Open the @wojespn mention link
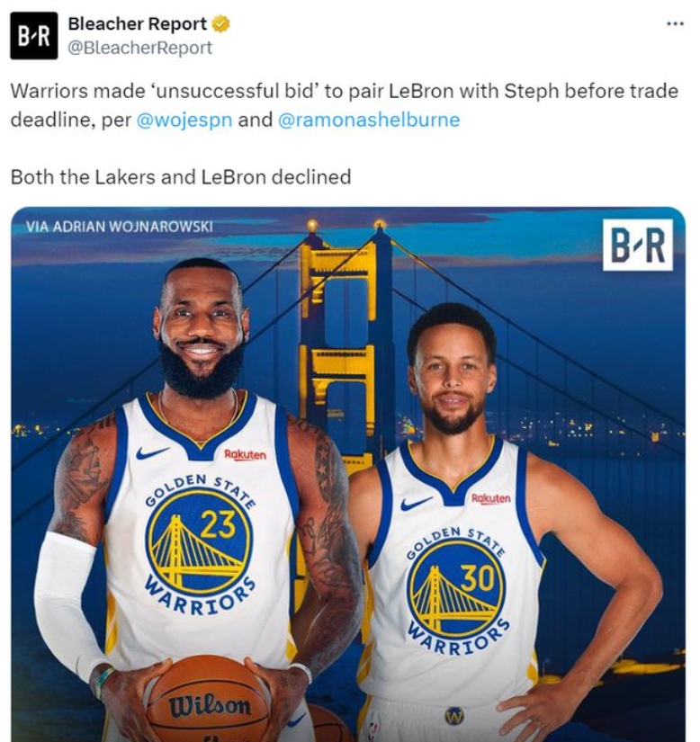The height and width of the screenshot is (742, 700). [x=184, y=120]
